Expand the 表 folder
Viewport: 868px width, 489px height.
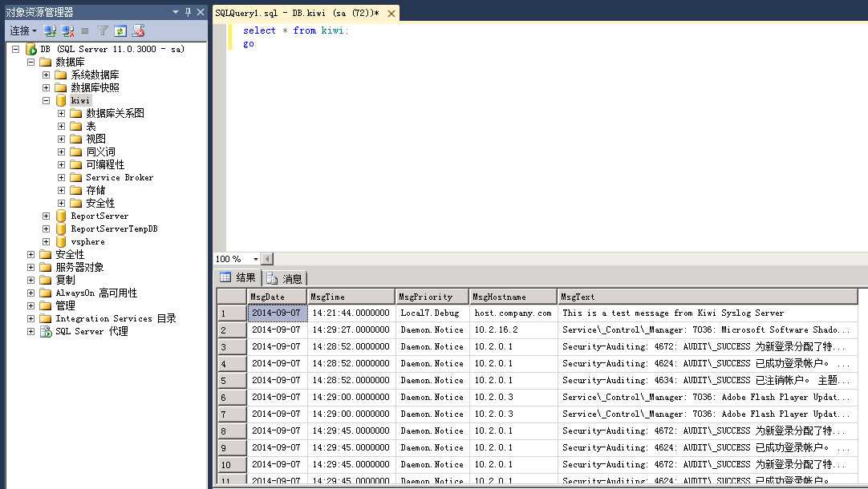[62, 126]
